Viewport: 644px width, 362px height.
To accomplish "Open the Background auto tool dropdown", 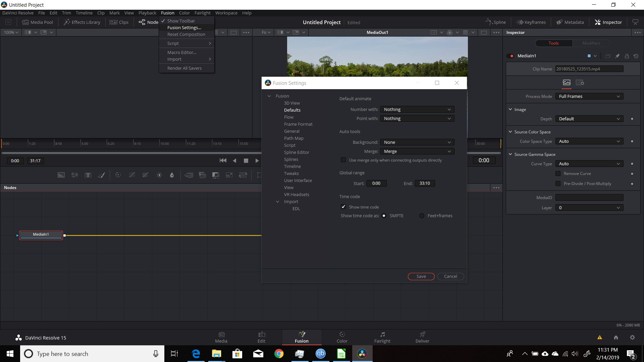I will [417, 142].
